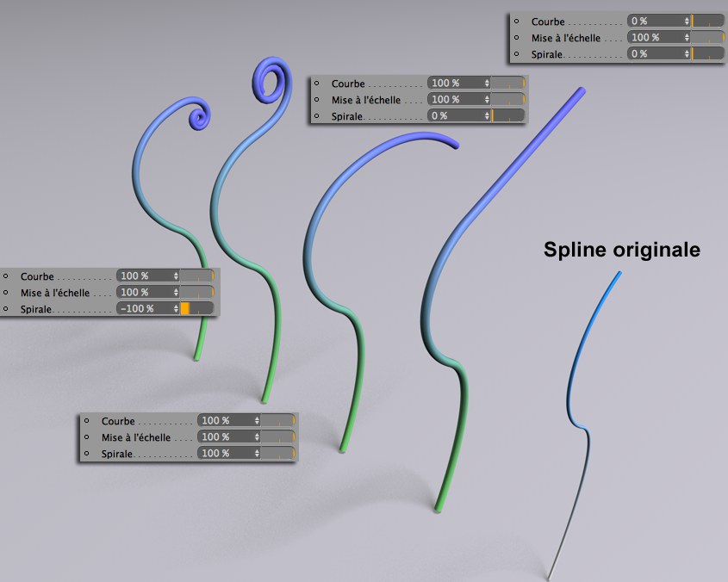Click Mise à l'échelle keyframe circle in Spirale -100 % panel
728x582 pixels.
[6, 293]
